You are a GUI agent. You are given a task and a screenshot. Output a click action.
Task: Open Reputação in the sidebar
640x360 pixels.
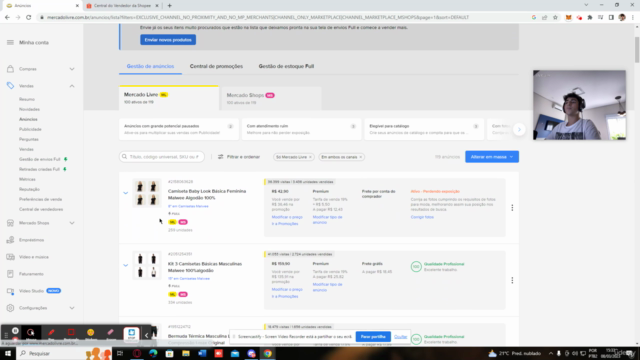(x=29, y=189)
